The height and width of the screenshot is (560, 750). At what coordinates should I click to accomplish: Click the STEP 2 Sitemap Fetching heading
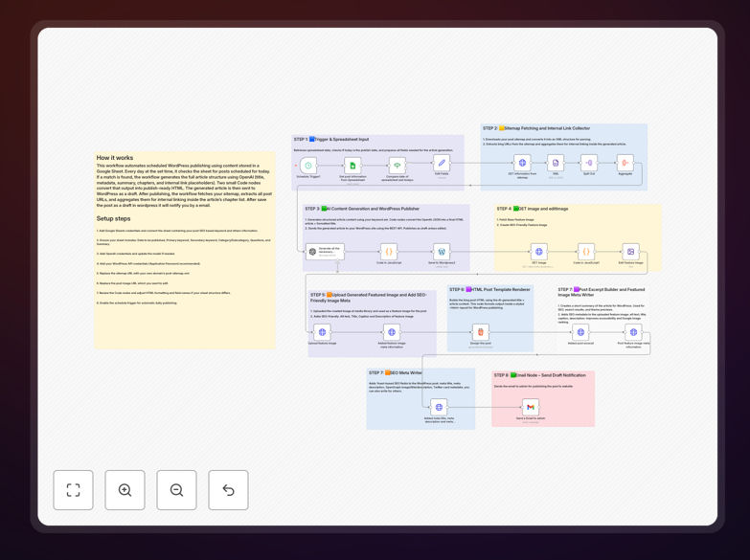pos(536,128)
